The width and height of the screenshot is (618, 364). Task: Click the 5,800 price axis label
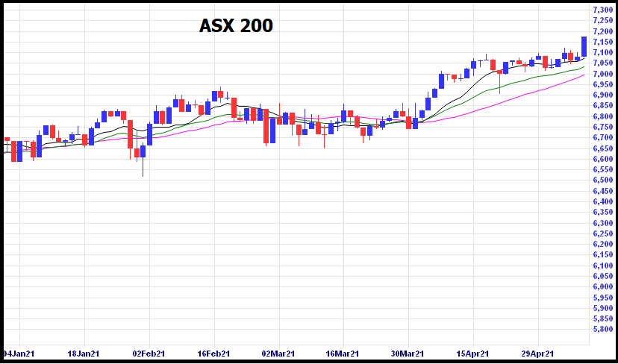[x=603, y=329]
